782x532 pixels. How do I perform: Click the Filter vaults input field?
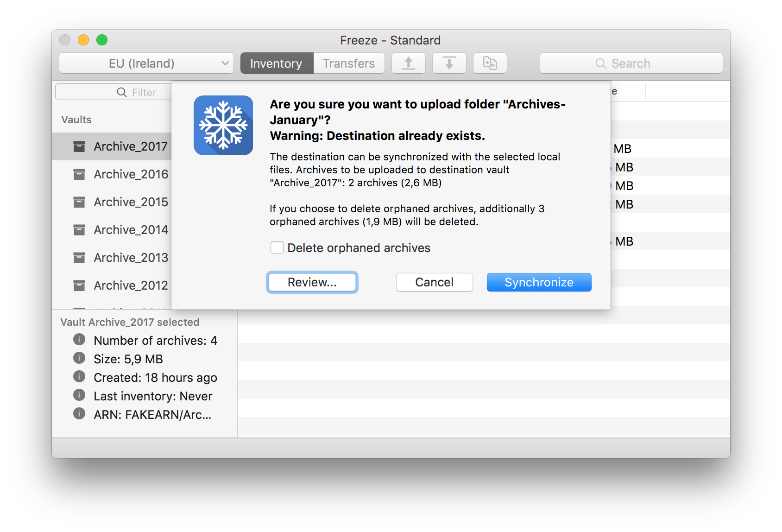tap(114, 92)
